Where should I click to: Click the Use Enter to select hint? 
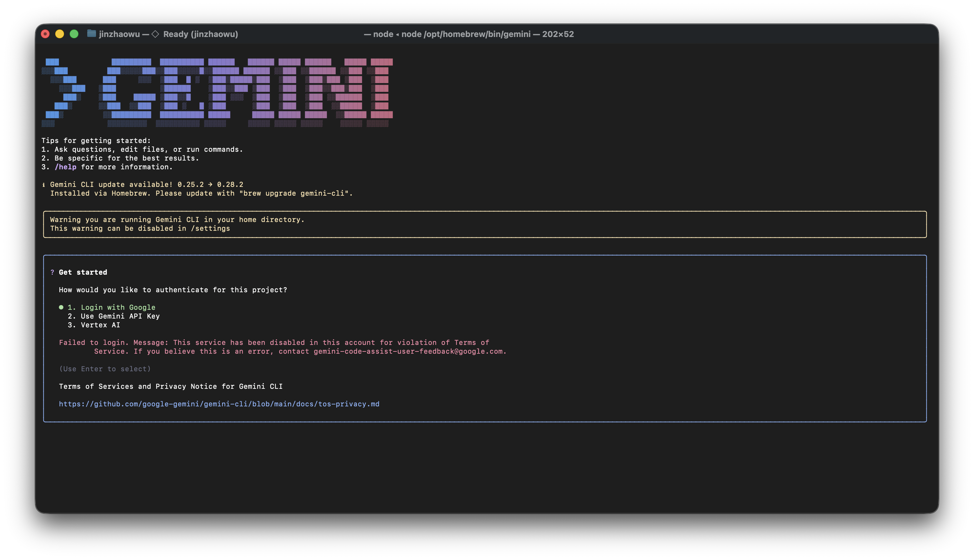(105, 369)
